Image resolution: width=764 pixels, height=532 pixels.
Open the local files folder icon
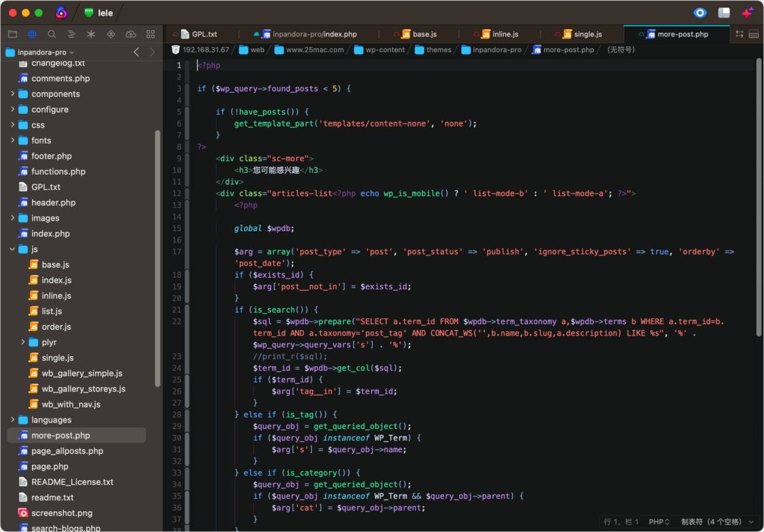pos(12,34)
